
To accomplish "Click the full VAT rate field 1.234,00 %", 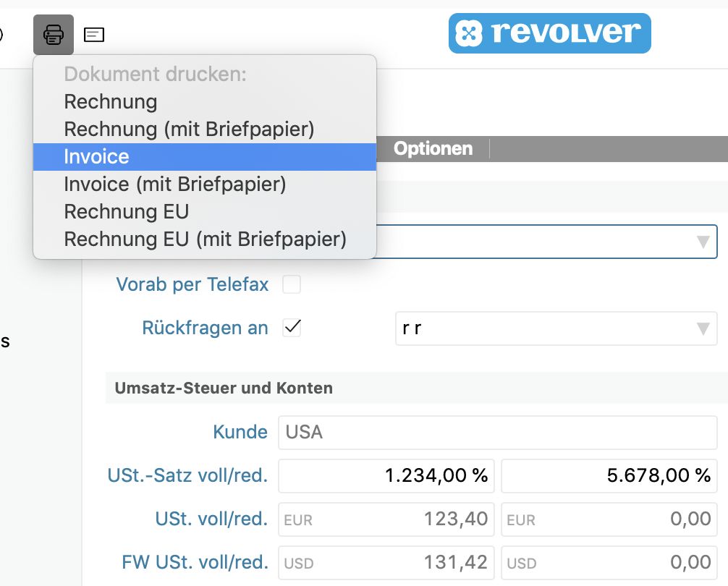I will pos(386,476).
